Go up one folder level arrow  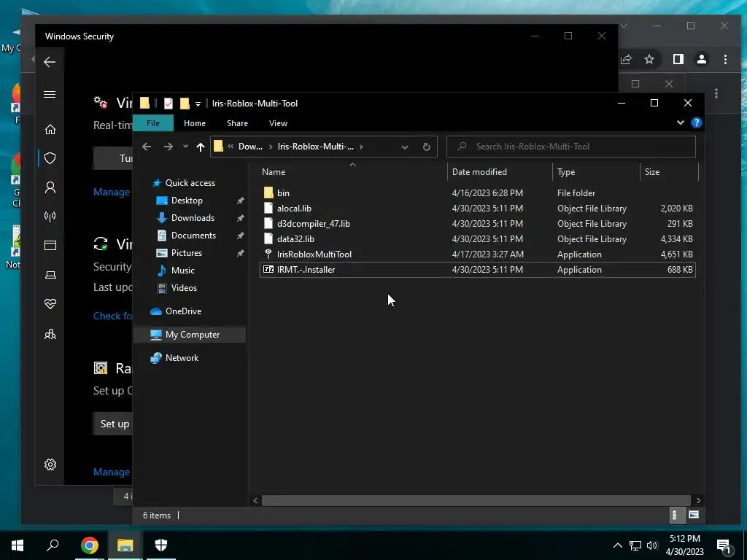click(201, 147)
